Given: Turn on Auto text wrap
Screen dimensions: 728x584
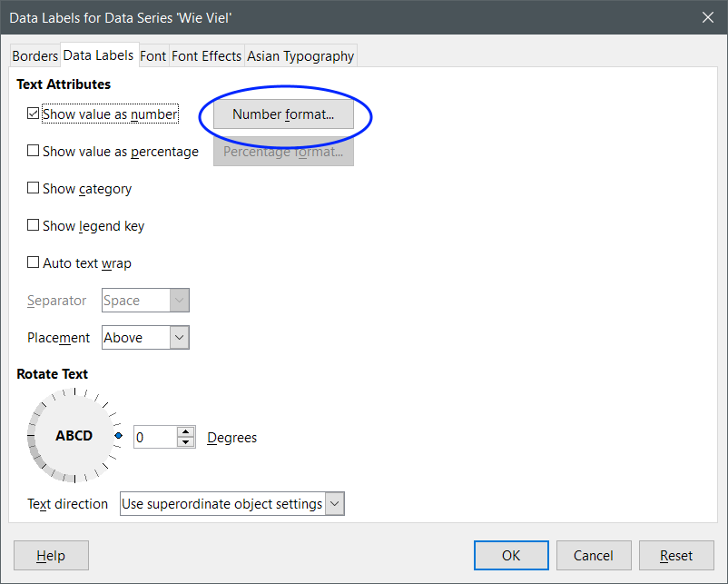Looking at the screenshot, I should pos(33,262).
